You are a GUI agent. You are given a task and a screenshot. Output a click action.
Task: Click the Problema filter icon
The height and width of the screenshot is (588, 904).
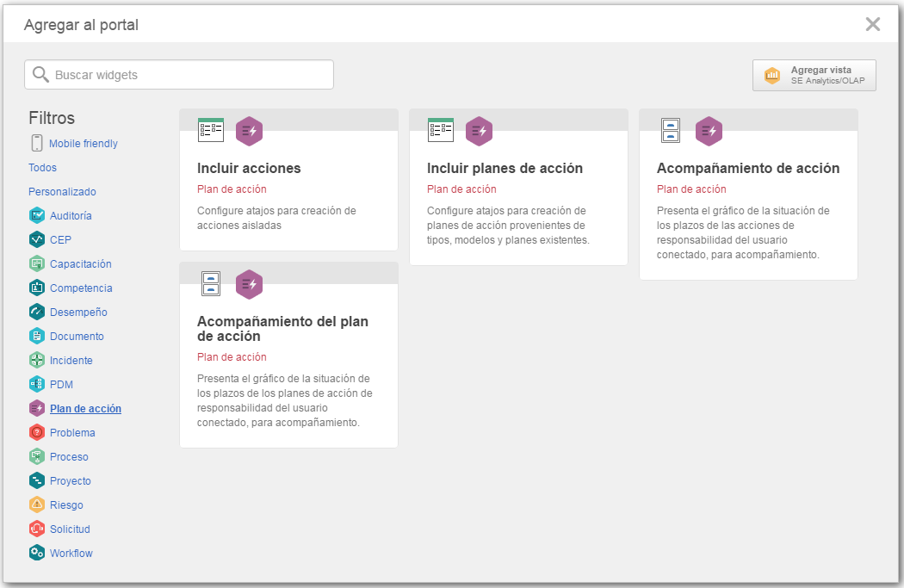[x=37, y=432]
